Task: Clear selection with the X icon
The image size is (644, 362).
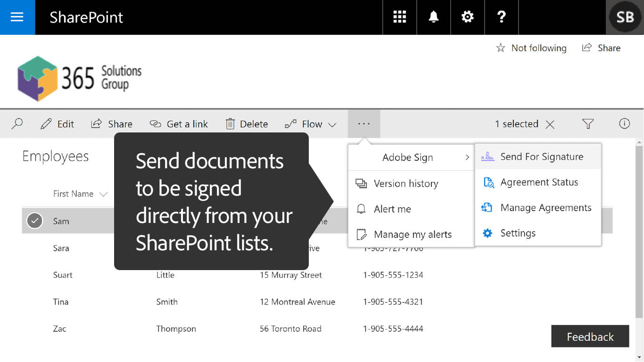Action: (x=550, y=124)
